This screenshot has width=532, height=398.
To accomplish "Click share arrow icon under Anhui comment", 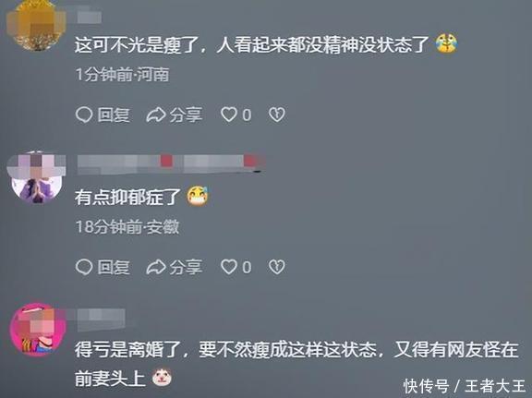I will (156, 267).
